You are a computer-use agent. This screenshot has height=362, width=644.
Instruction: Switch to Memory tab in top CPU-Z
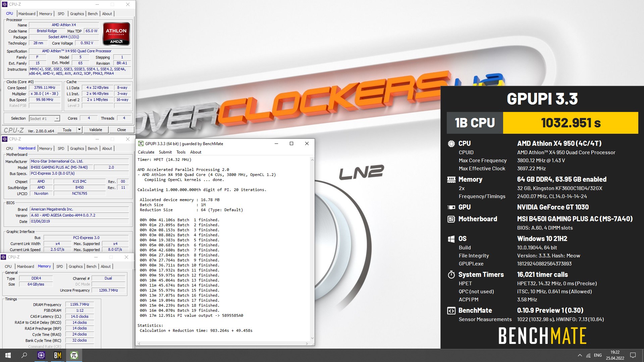point(46,14)
